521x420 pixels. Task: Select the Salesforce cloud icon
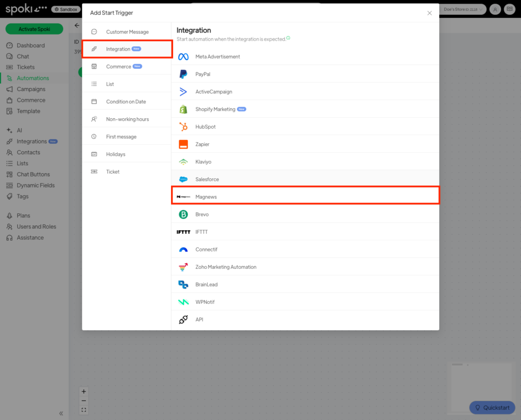point(183,179)
